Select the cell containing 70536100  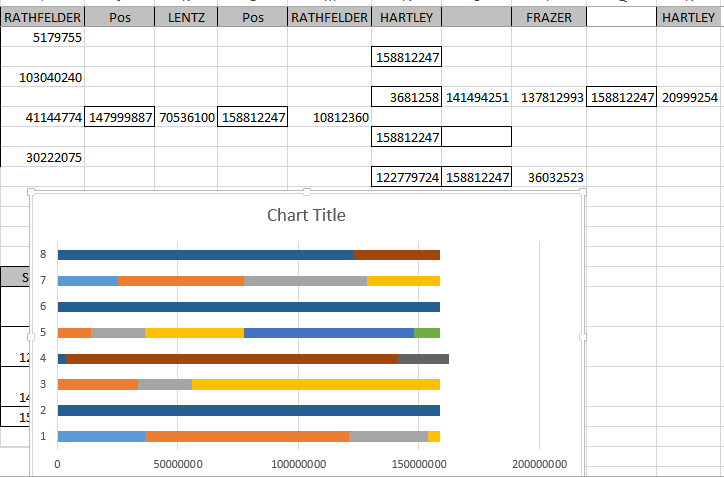pyautogui.click(x=186, y=117)
